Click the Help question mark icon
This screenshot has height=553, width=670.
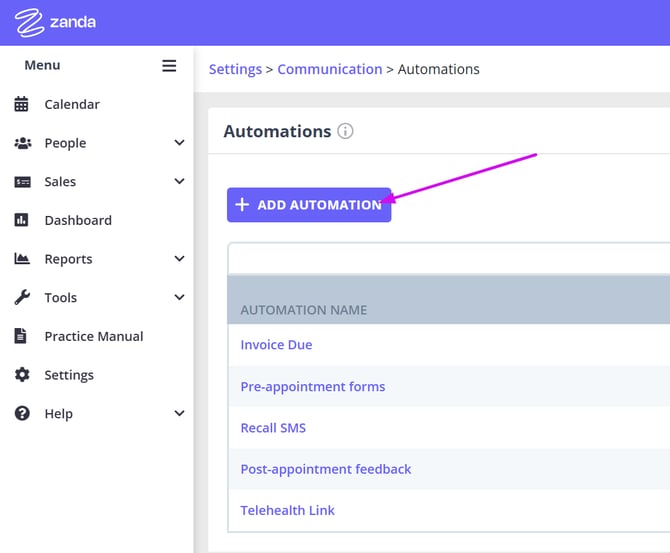[x=22, y=413]
